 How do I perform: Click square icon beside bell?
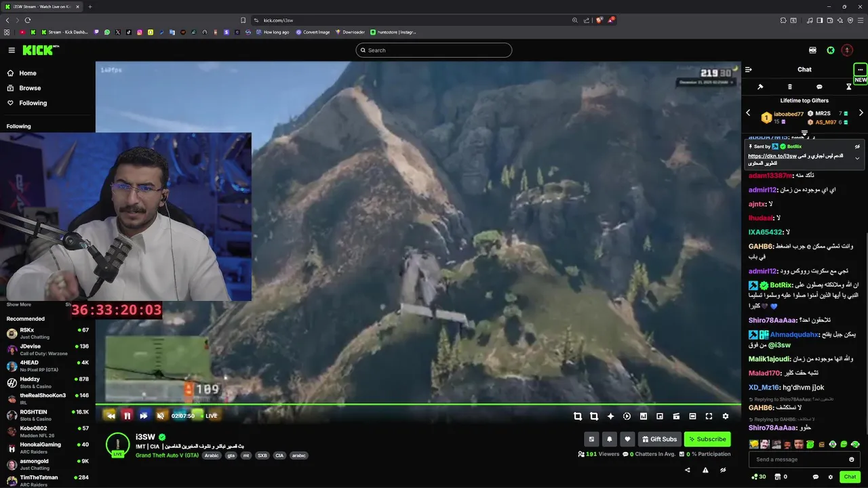[x=591, y=439]
